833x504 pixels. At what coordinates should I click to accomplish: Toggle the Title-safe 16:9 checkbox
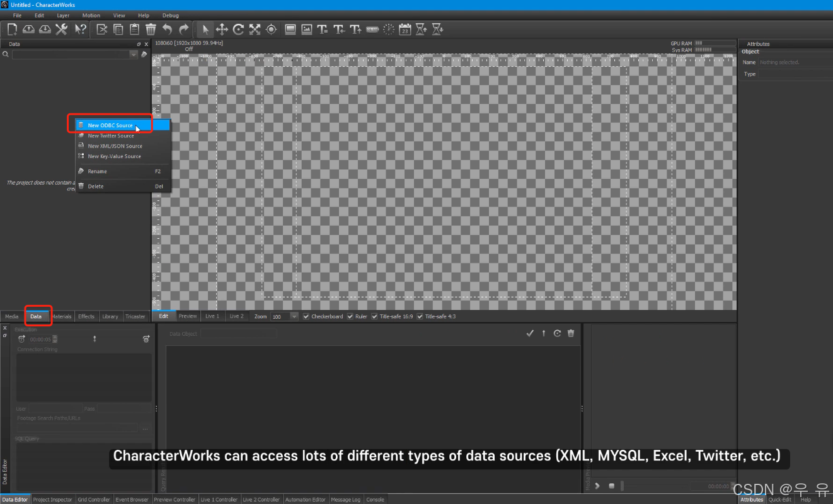pos(374,316)
